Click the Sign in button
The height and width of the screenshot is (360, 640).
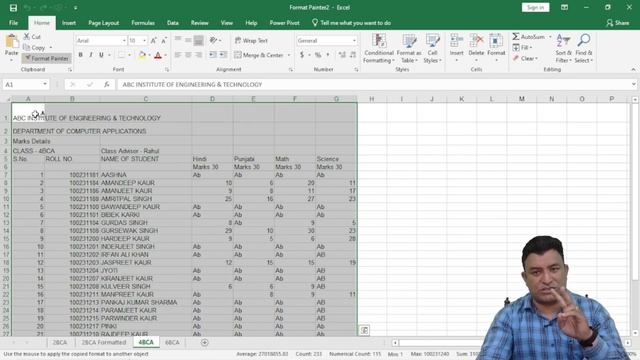[x=535, y=7]
